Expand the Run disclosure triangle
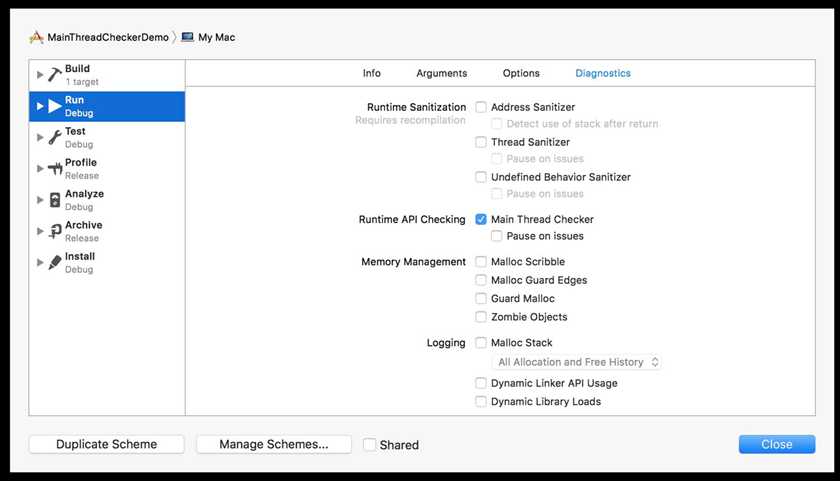The height and width of the screenshot is (481, 840). pyautogui.click(x=40, y=106)
